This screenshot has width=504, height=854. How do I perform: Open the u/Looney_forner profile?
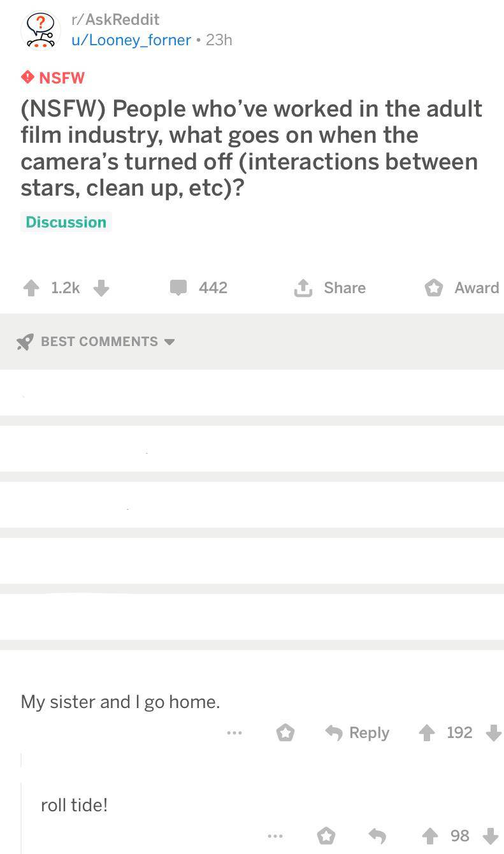[131, 40]
